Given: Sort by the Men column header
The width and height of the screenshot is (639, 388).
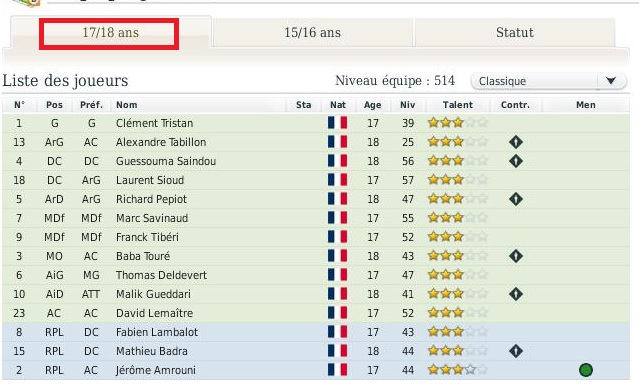Looking at the screenshot, I should (x=586, y=105).
